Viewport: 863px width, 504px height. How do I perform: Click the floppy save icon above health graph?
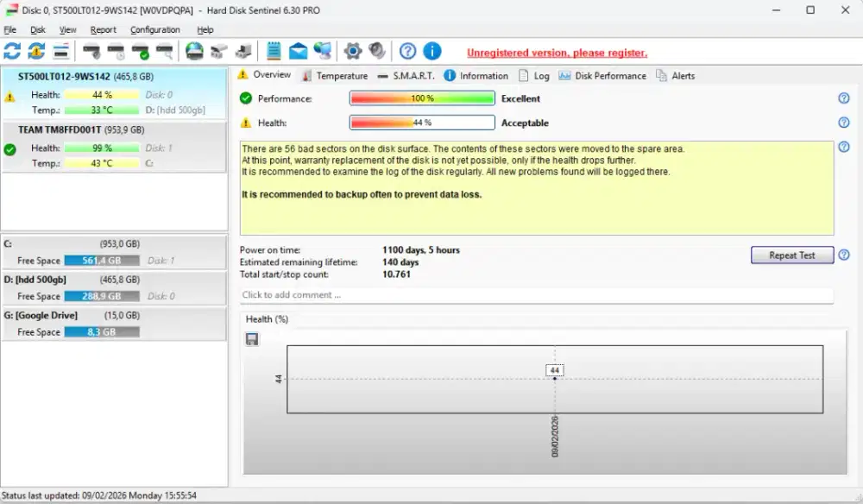coord(252,339)
